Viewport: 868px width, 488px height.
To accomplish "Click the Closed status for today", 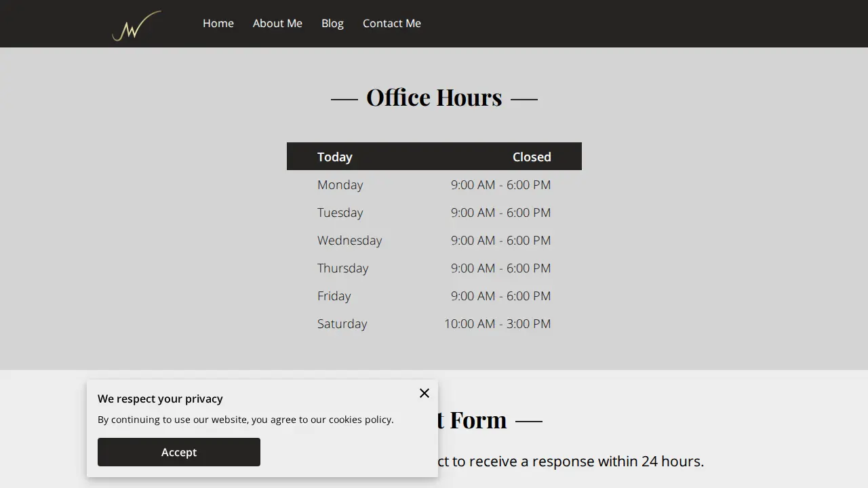I will pos(532,157).
